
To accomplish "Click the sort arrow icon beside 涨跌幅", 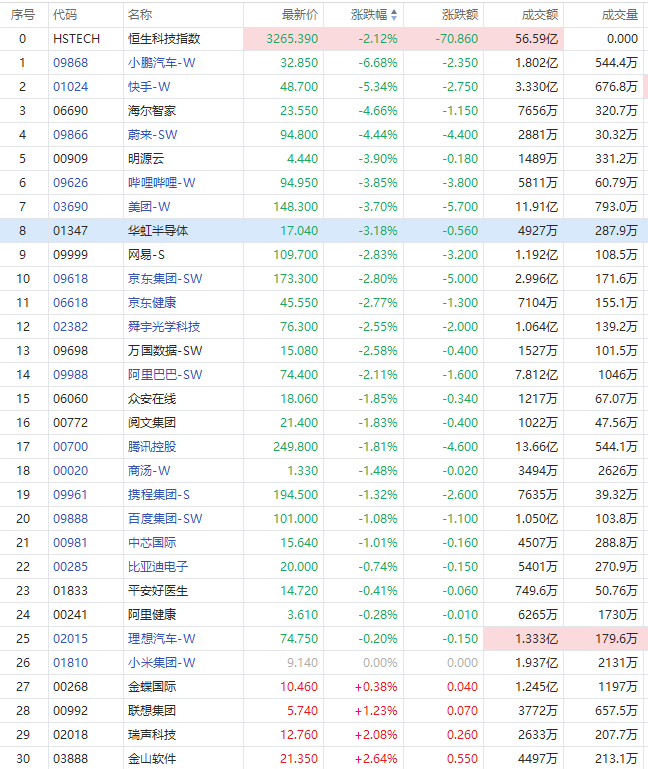I will [x=393, y=15].
